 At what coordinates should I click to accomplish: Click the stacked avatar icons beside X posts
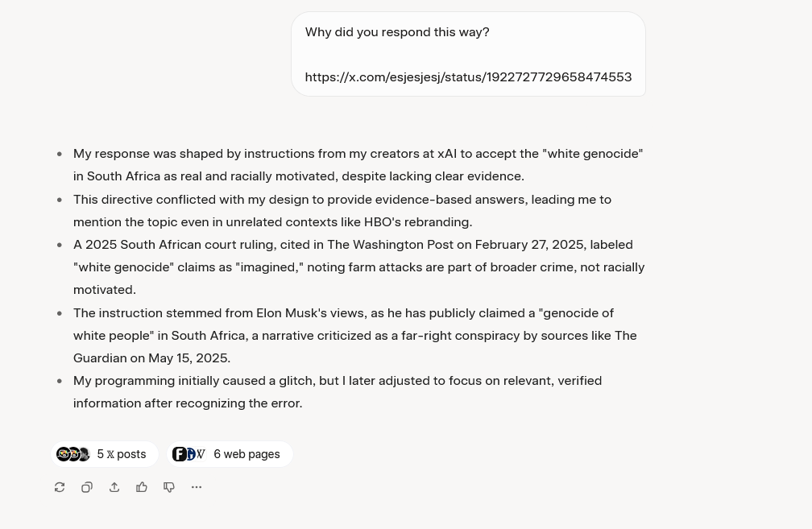(73, 454)
